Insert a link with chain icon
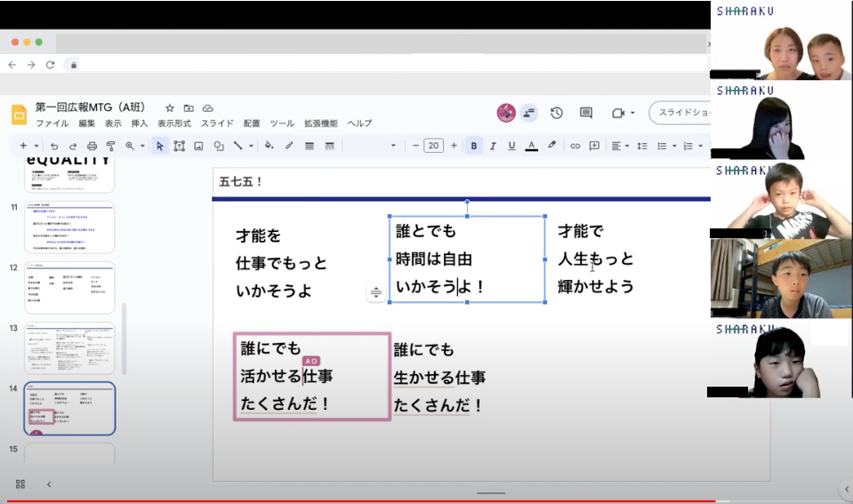 point(575,146)
